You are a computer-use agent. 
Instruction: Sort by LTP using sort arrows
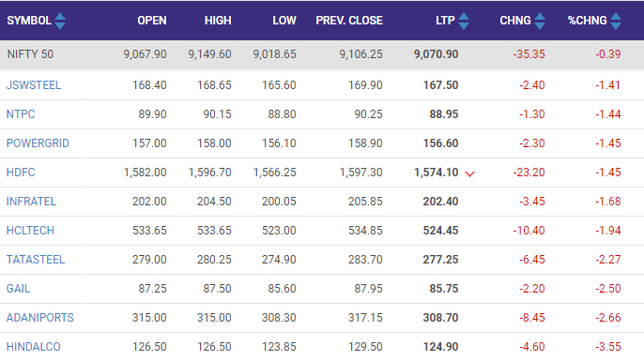click(464, 21)
